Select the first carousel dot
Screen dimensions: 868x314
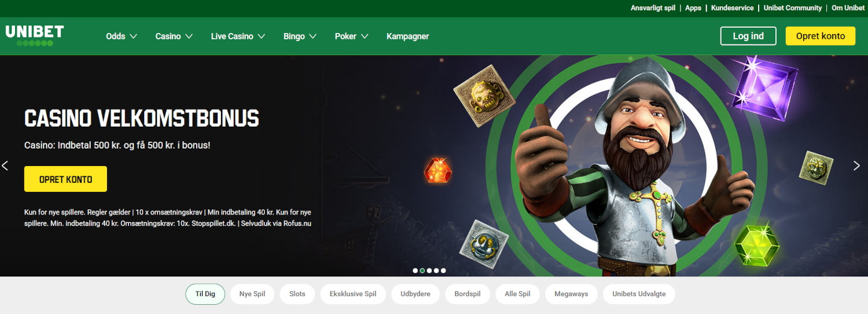point(415,270)
